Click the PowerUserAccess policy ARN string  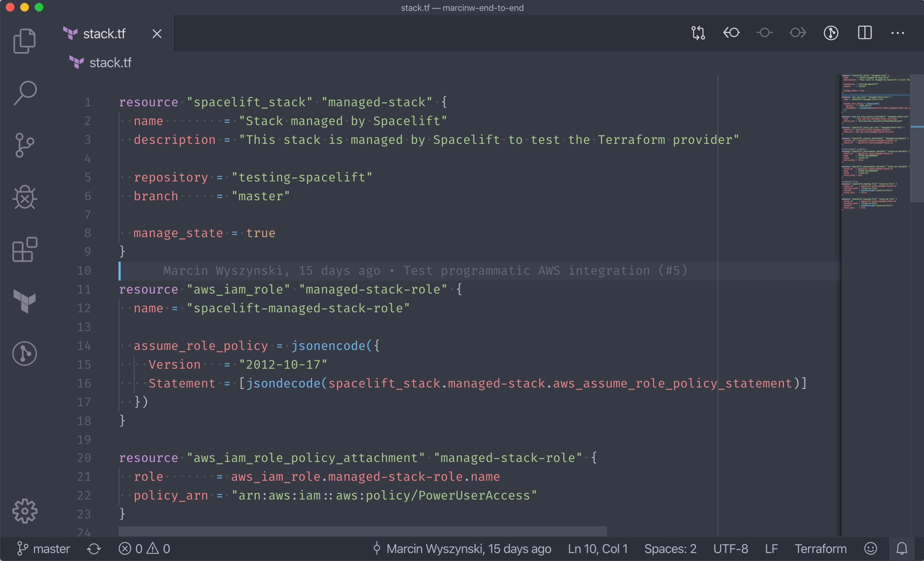(x=384, y=495)
